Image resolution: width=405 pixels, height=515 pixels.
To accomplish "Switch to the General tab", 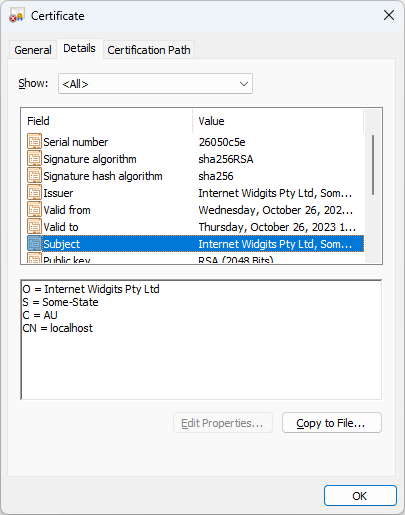I will [33, 50].
